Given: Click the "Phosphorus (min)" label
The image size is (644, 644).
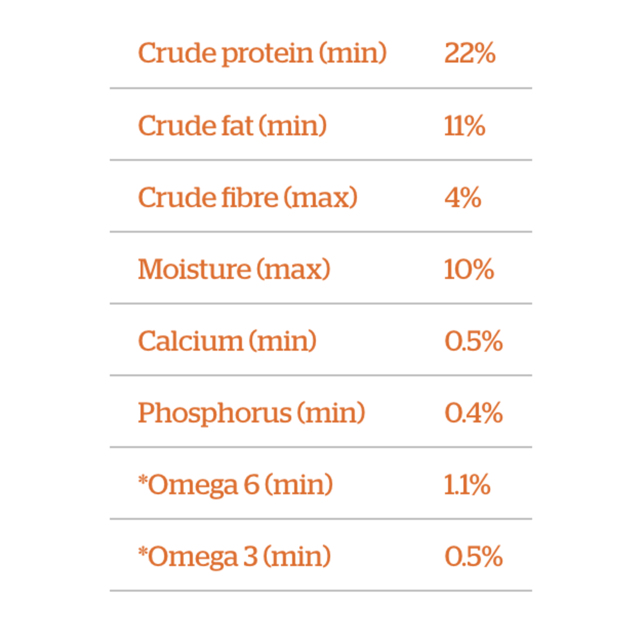Looking at the screenshot, I should (x=251, y=413).
